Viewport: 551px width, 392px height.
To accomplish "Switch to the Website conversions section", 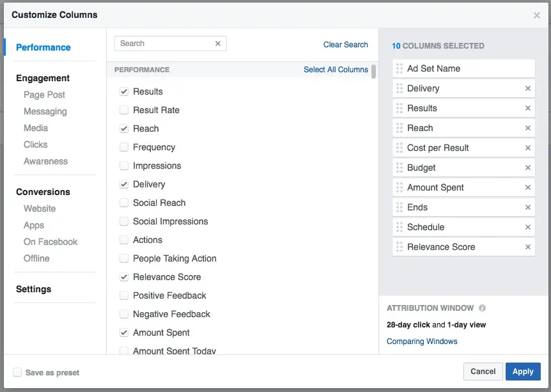I will (x=40, y=208).
